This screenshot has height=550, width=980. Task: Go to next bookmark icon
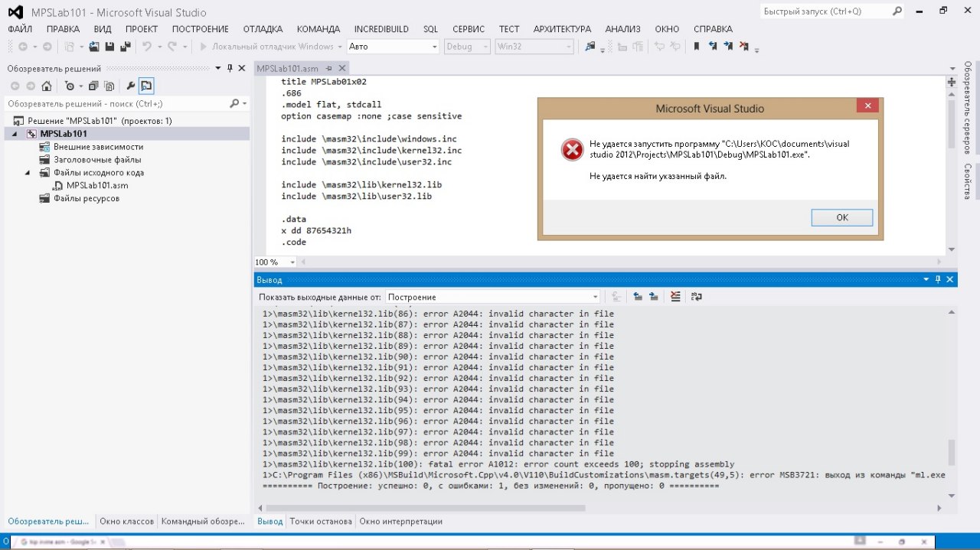click(x=727, y=47)
